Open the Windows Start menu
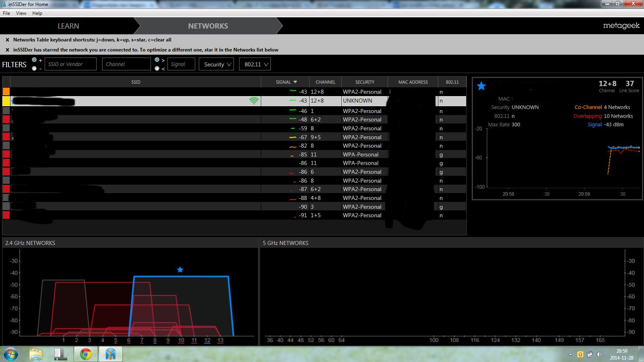The width and height of the screenshot is (644, 362). coord(11,354)
